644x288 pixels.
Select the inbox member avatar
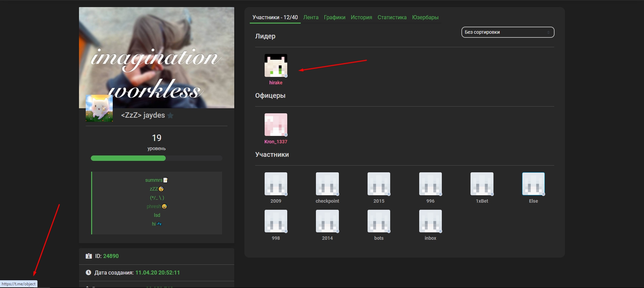430,221
